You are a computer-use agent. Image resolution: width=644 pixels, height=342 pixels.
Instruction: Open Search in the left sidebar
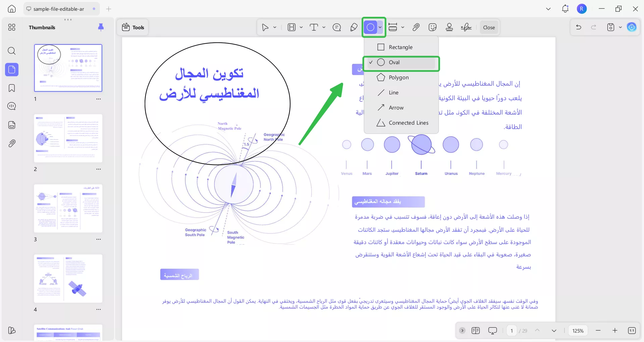(x=12, y=51)
